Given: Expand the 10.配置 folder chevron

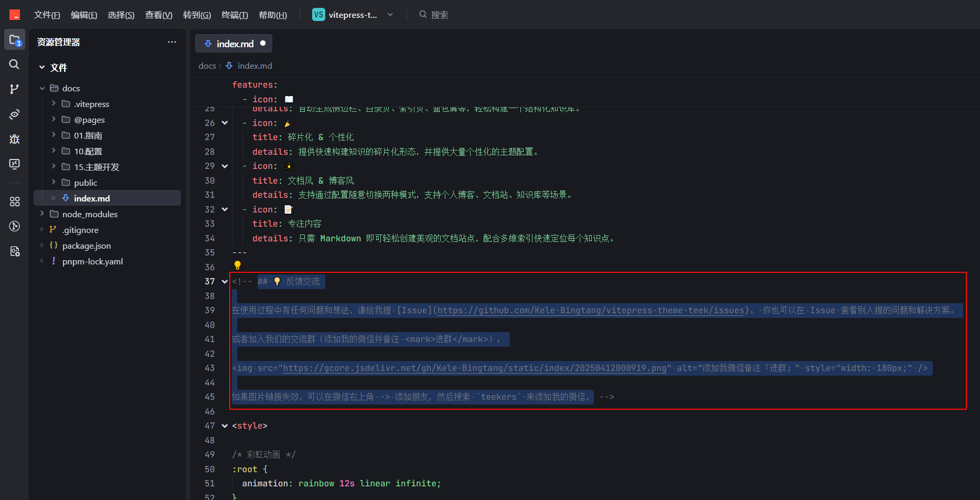Looking at the screenshot, I should 54,151.
